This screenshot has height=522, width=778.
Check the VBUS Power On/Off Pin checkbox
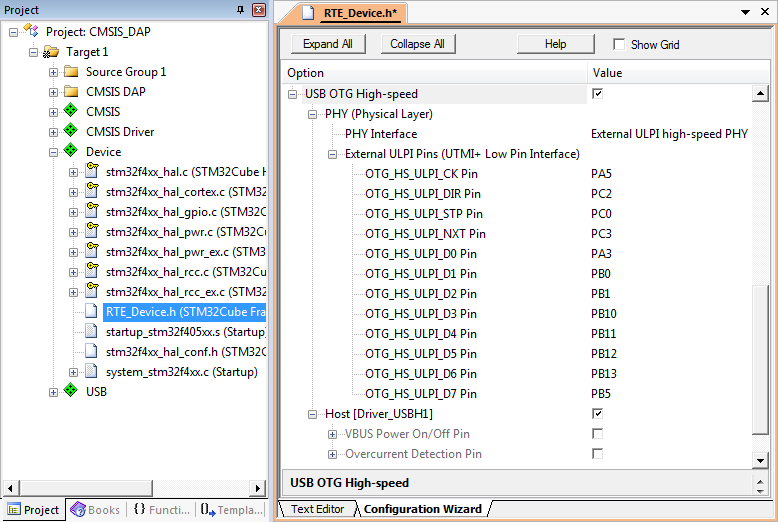point(598,434)
